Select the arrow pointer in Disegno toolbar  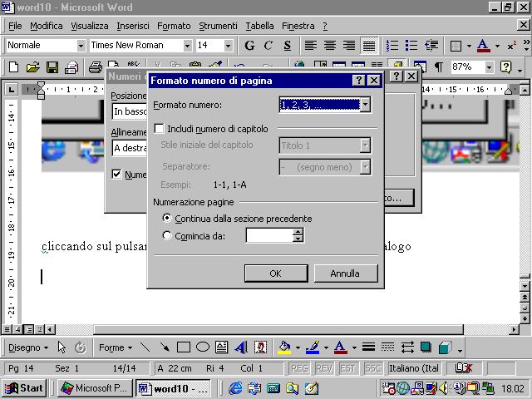click(62, 347)
